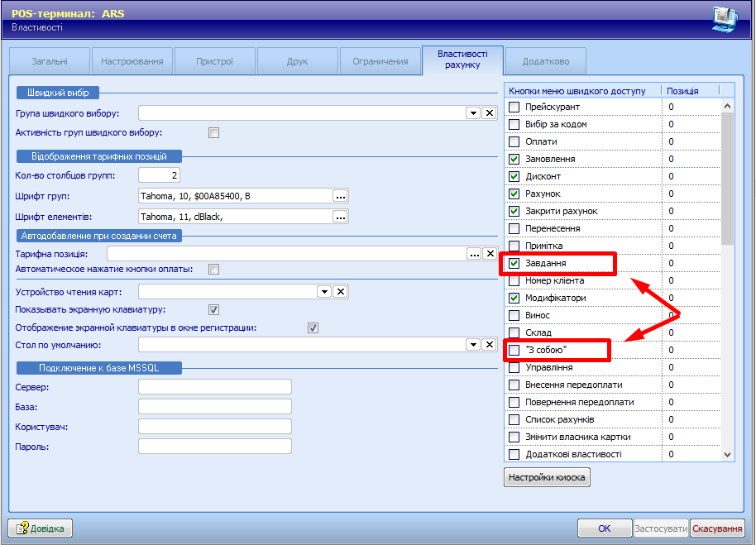The image size is (756, 545).
Task: Click the POS terminal icon in header
Action: click(x=725, y=18)
